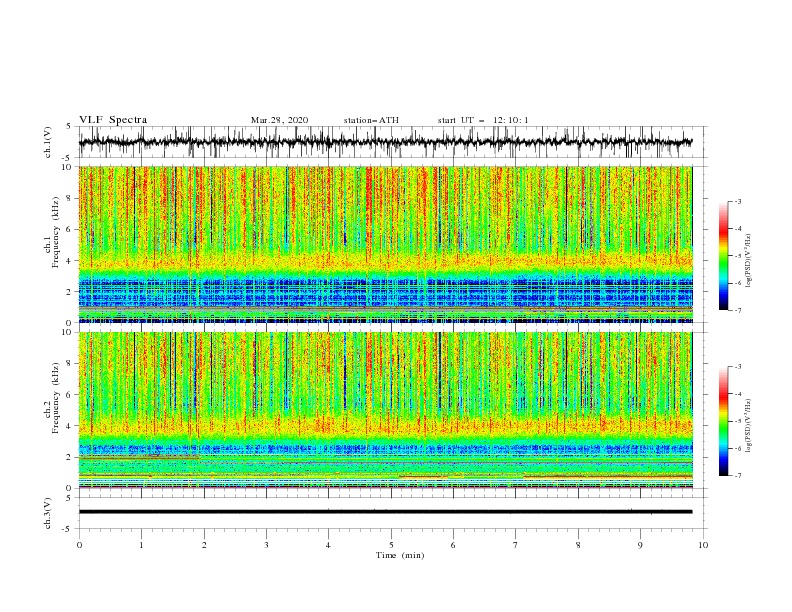
Task: Click the lower colorbar "log(PSD)(V²/Hz)" label
Action: (749, 426)
